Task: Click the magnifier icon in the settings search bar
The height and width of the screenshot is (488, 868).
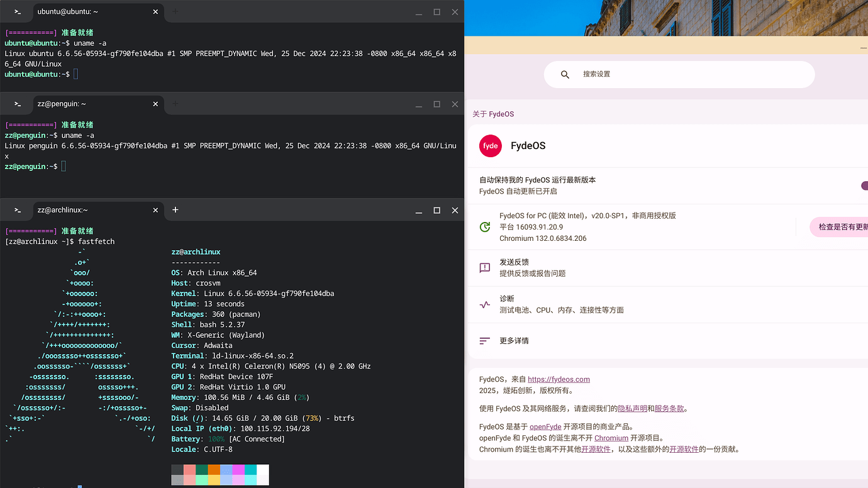Action: (x=564, y=74)
